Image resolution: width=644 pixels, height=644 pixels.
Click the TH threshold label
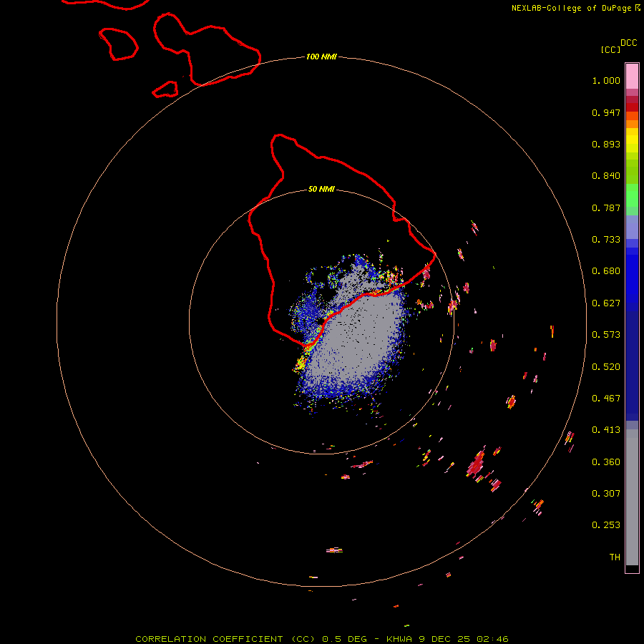(615, 557)
